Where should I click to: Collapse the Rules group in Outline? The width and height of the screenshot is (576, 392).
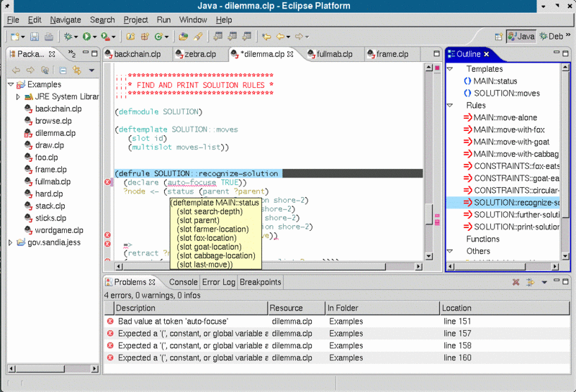[x=450, y=105]
